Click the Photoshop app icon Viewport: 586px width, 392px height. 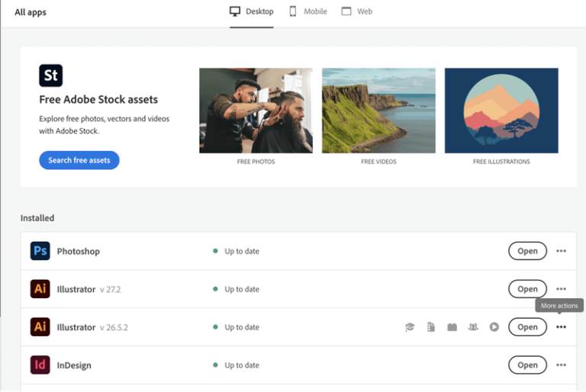[x=40, y=251]
